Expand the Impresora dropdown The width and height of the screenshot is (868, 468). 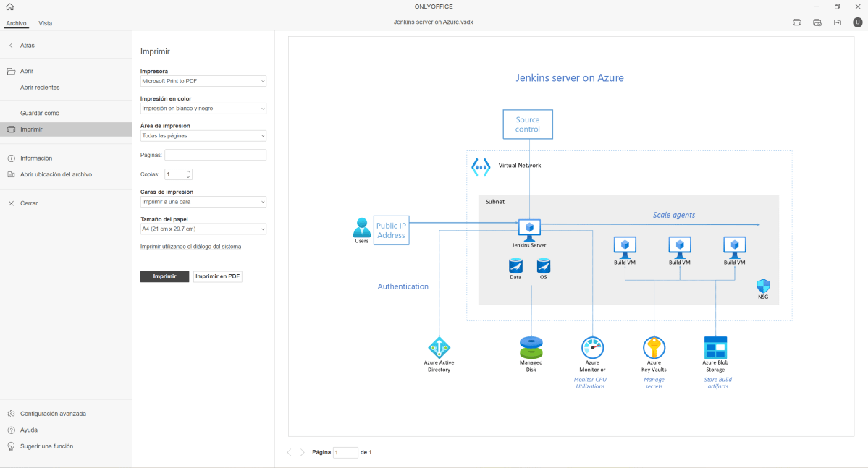pos(203,82)
